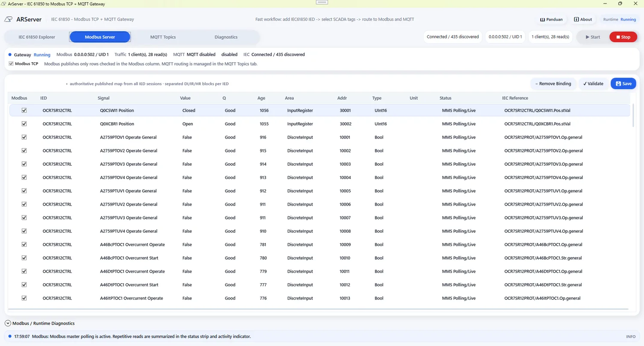Click the Addr column header
This screenshot has height=346, width=644.
pos(342,98)
